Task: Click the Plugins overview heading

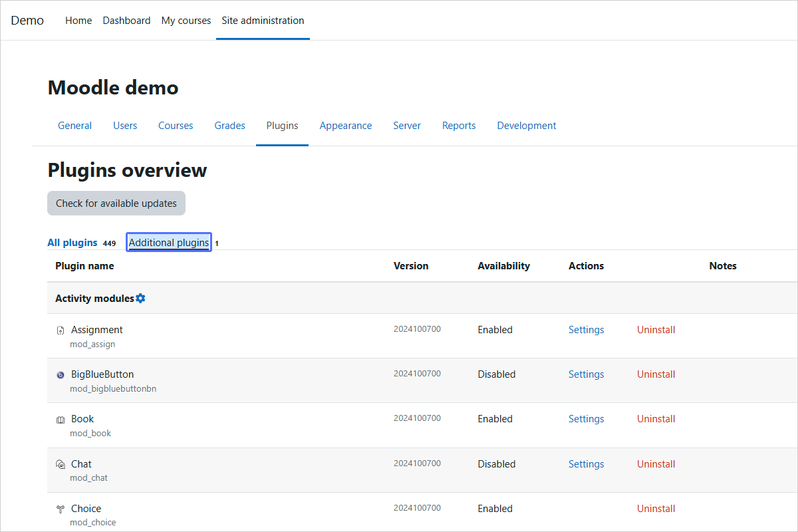Action: coord(127,170)
